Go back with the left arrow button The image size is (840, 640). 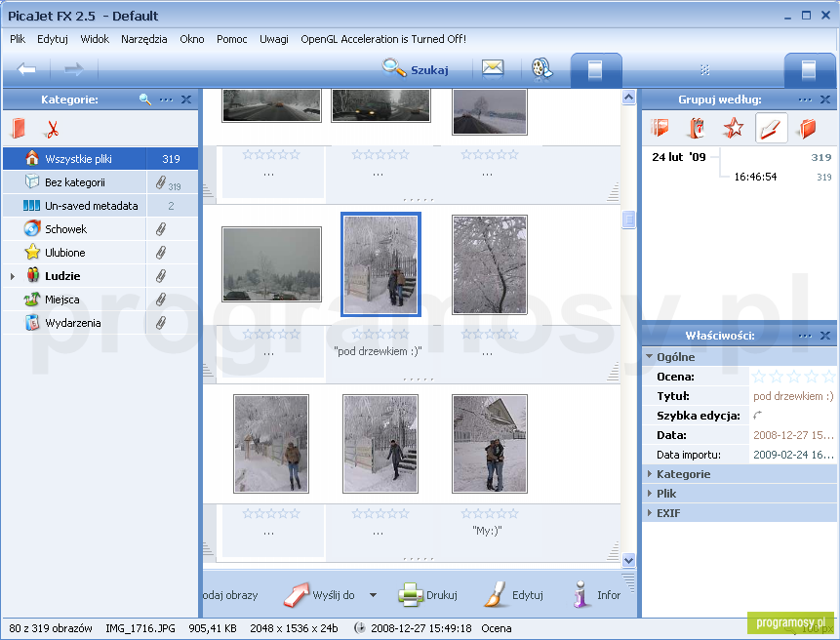click(x=26, y=69)
